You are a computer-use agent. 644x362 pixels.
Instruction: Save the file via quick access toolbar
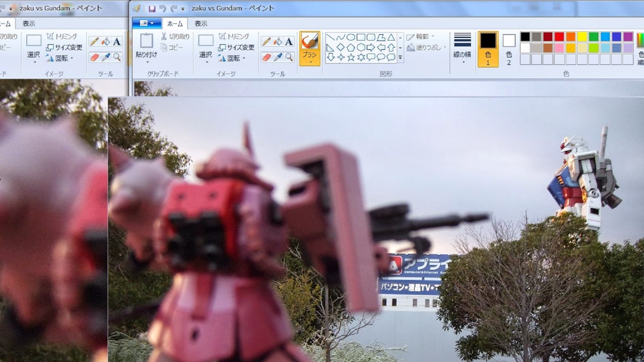(x=152, y=9)
